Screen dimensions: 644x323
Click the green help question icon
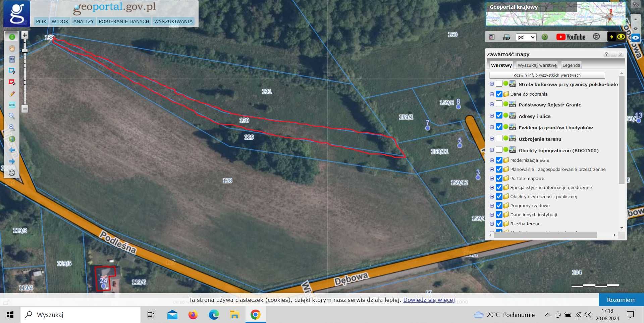tap(545, 37)
